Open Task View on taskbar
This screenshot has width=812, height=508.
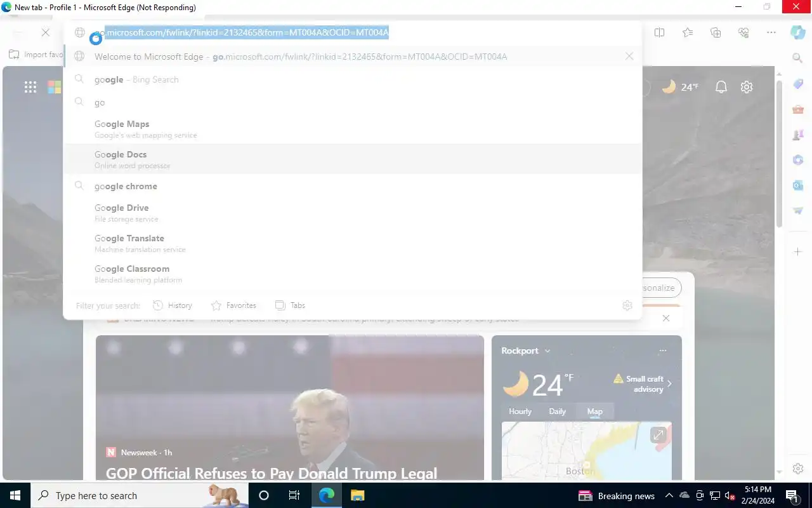pyautogui.click(x=294, y=495)
